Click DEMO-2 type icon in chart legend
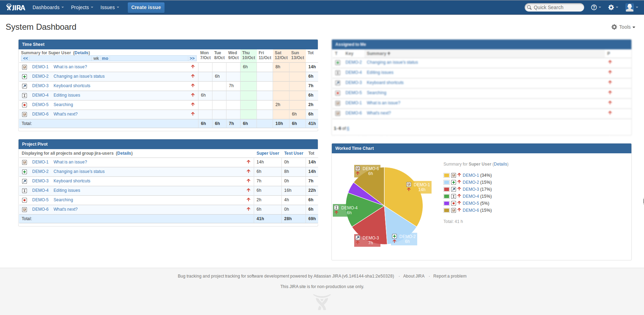The image size is (644, 315). [454, 182]
